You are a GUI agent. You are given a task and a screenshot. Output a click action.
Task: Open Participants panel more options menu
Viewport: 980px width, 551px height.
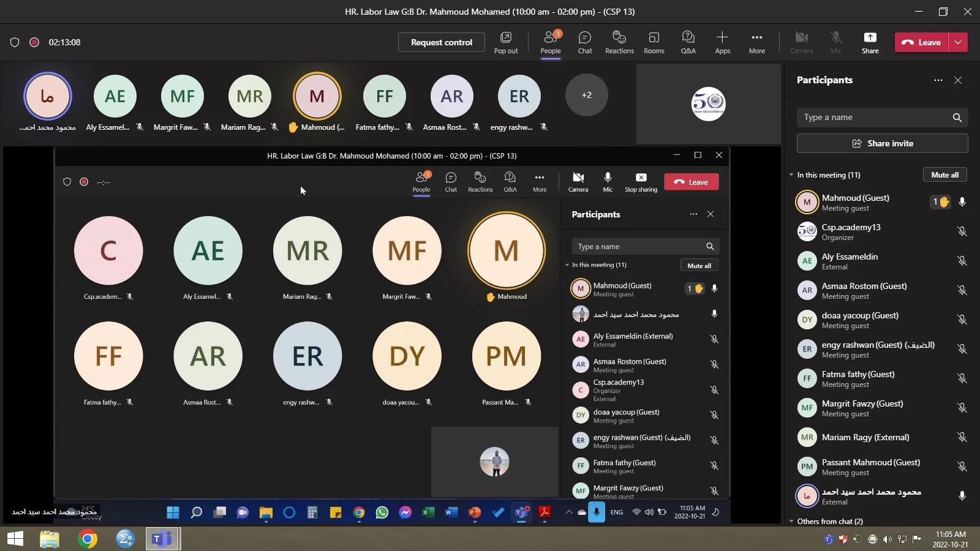938,80
